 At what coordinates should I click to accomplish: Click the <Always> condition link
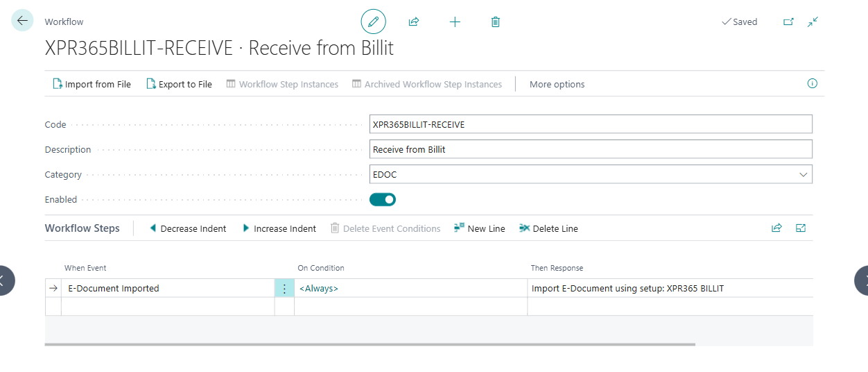click(319, 289)
